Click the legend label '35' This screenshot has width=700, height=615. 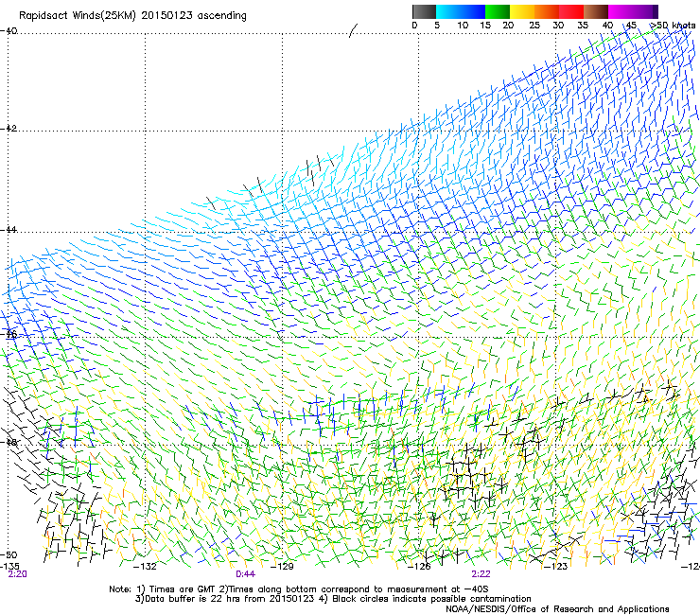(583, 26)
